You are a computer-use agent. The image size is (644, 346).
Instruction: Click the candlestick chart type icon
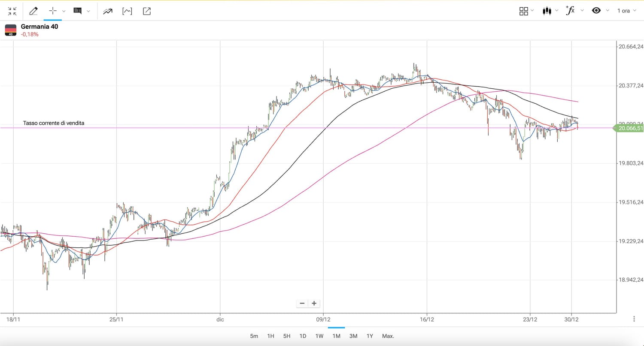tap(547, 11)
